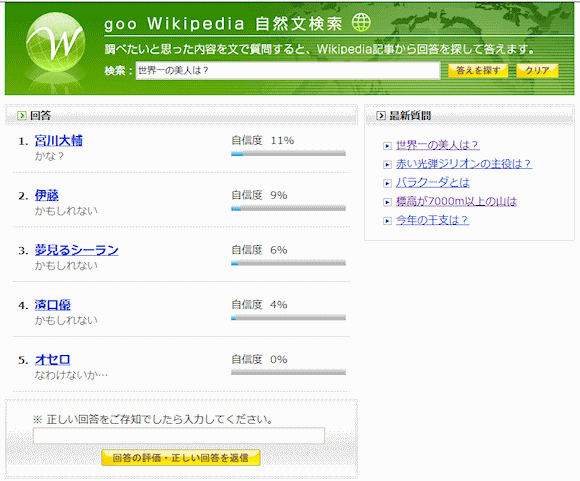Click the green W globe logo
This screenshot has height=481, width=580.
[x=56, y=41]
